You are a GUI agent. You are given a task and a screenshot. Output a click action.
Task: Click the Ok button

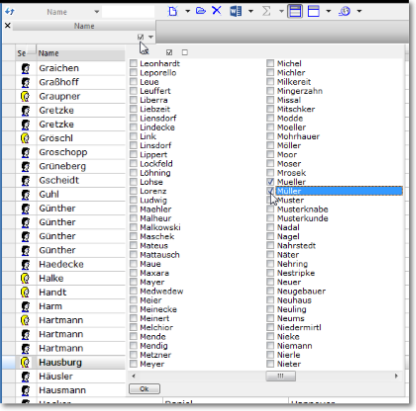(144, 389)
